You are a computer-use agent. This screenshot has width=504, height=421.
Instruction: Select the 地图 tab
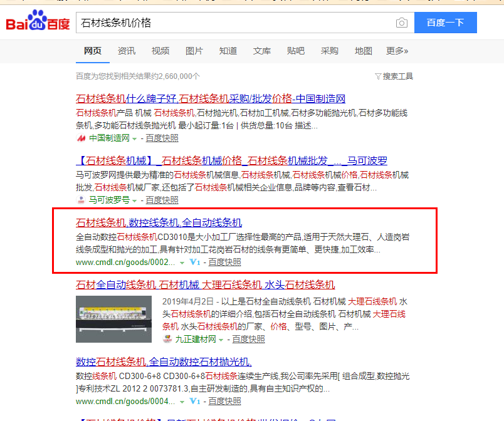coord(363,51)
